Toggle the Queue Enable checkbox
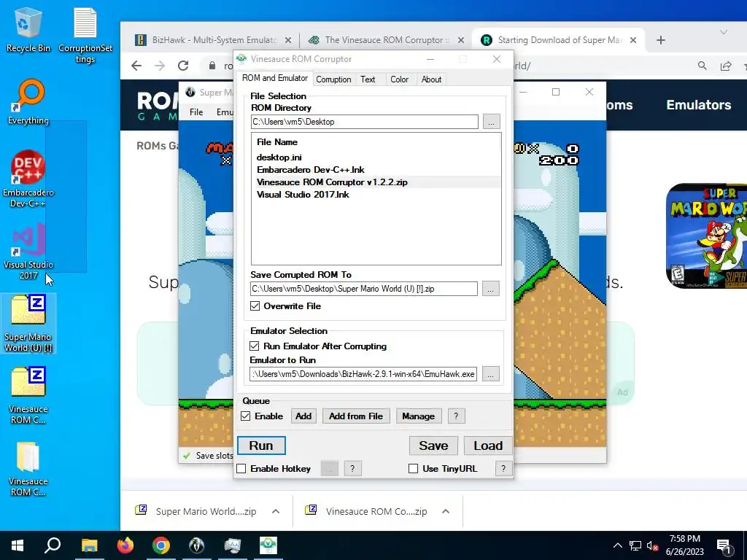 pos(245,416)
